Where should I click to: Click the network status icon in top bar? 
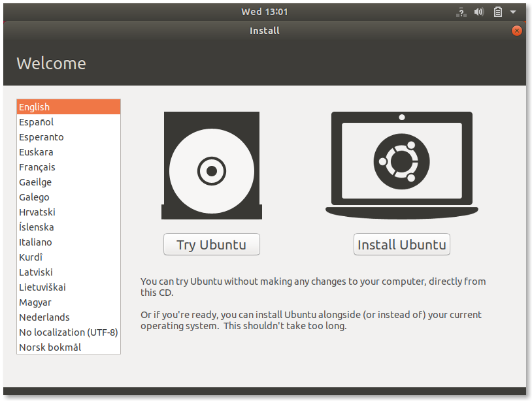tap(461, 12)
